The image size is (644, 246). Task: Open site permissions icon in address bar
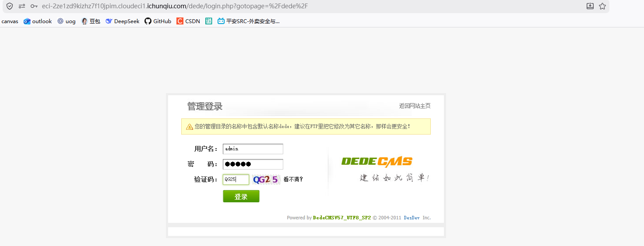[22, 6]
